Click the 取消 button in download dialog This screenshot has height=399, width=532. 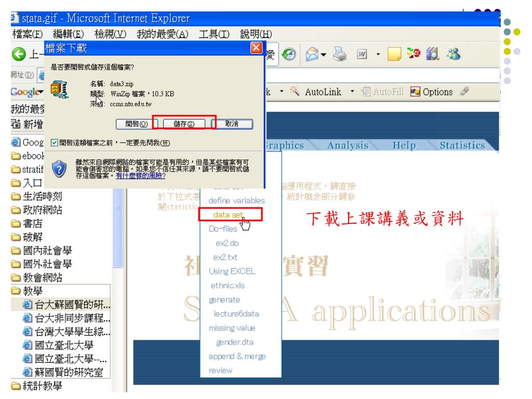click(232, 124)
